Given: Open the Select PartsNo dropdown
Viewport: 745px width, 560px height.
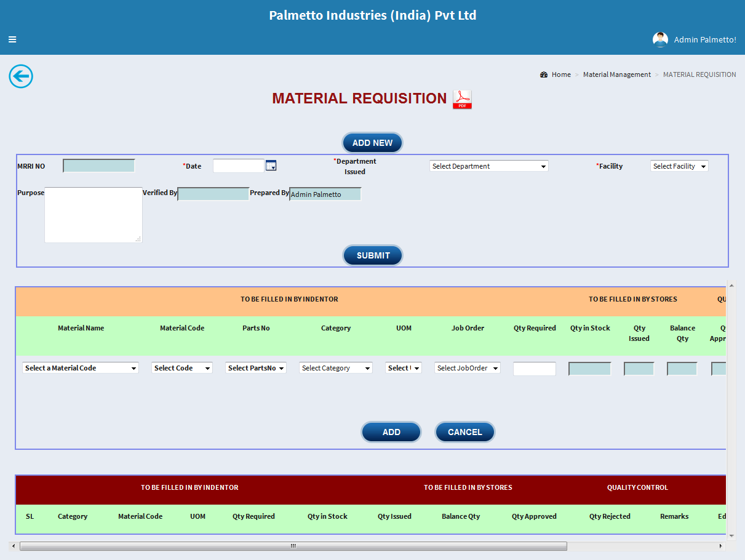Looking at the screenshot, I should (x=256, y=368).
